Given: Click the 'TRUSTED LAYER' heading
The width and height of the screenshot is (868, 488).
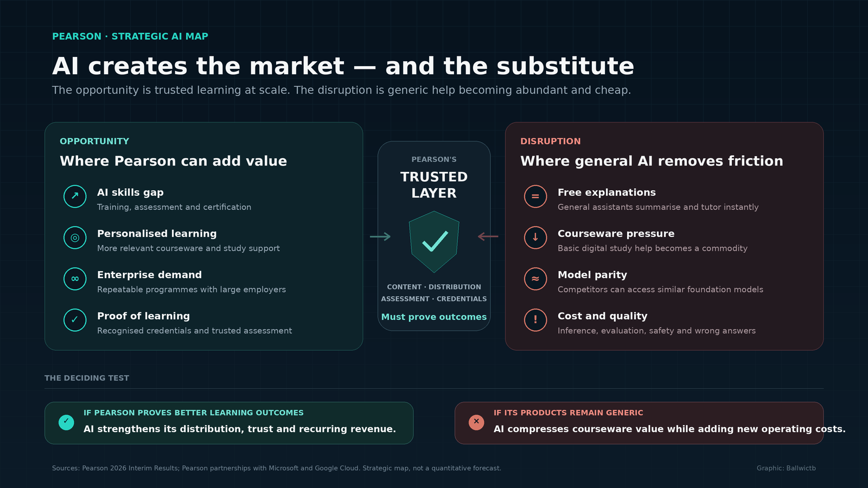Looking at the screenshot, I should click(434, 185).
